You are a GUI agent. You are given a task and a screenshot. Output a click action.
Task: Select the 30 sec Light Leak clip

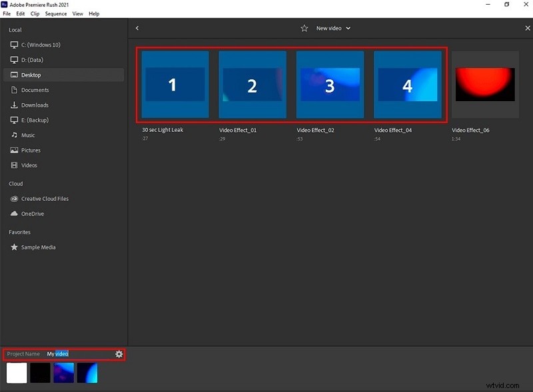174,85
